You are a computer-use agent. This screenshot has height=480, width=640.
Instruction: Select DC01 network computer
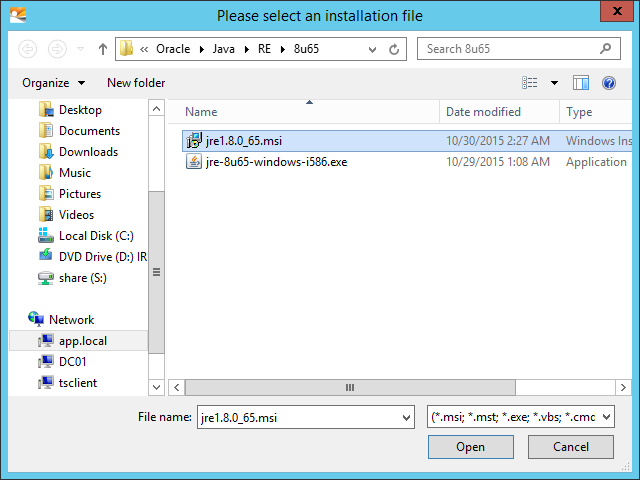click(x=72, y=362)
